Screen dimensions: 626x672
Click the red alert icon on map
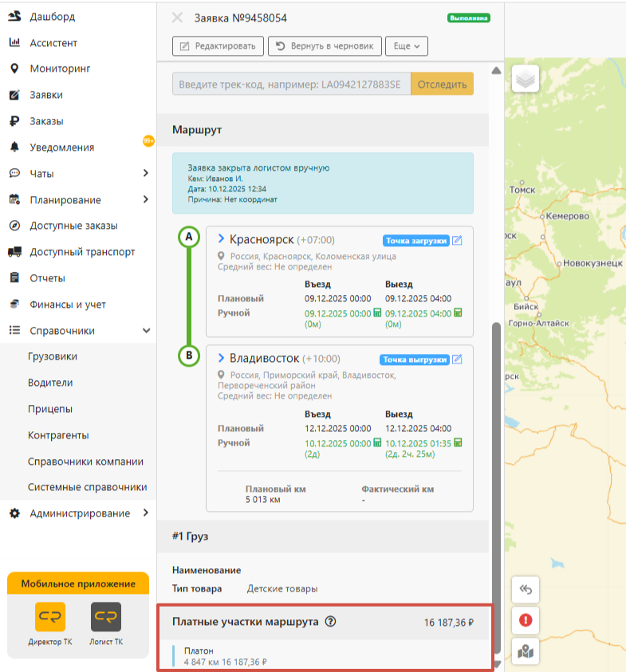pyautogui.click(x=526, y=620)
